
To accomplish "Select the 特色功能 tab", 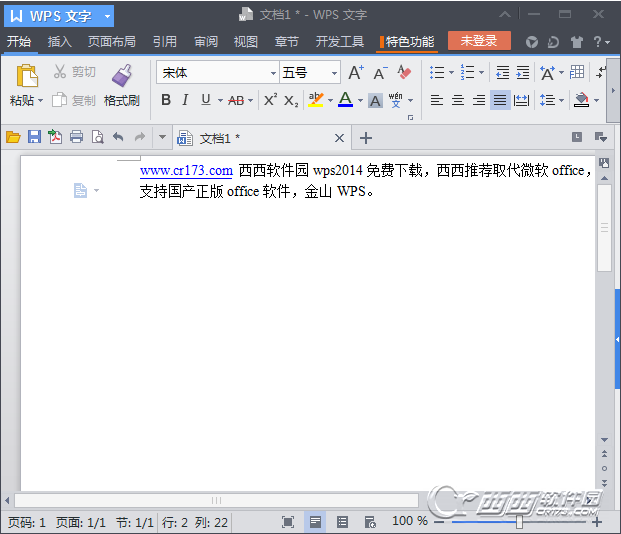I will click(408, 42).
